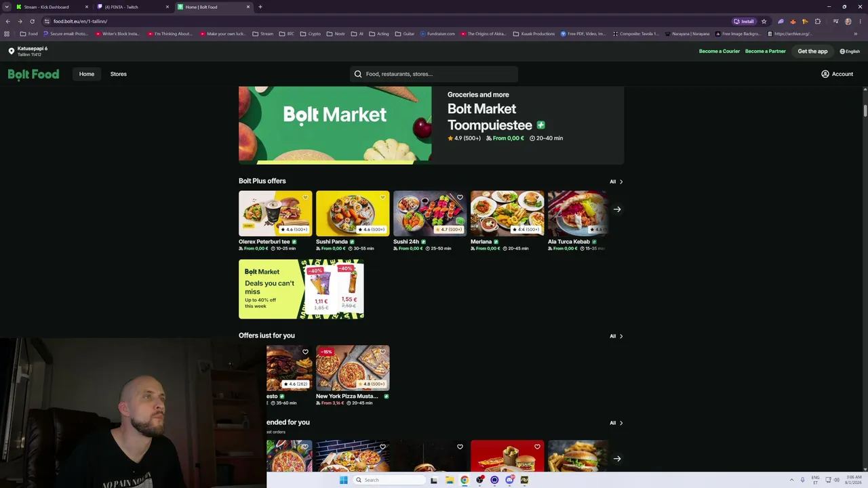Open a new browser tab
Screen dimensions: 868x488
(x=260, y=7)
